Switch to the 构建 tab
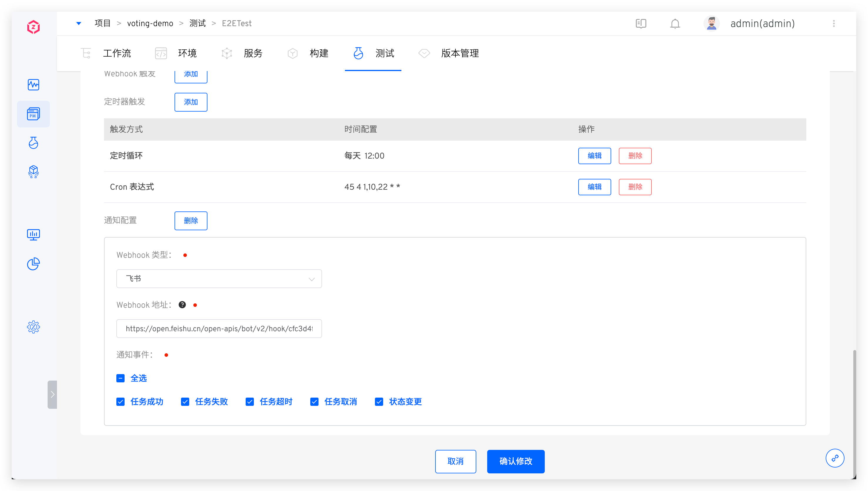 (319, 53)
